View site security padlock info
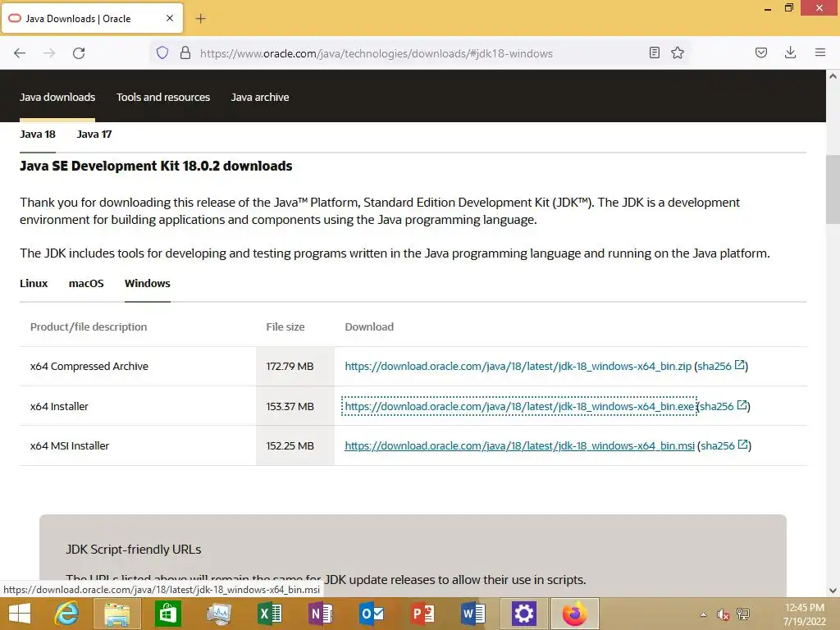This screenshot has width=840, height=630. tap(185, 52)
